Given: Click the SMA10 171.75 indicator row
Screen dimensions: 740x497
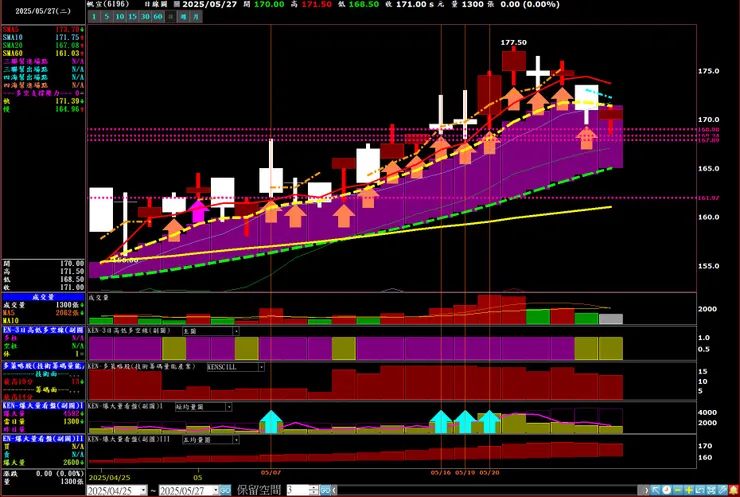Looking at the screenshot, I should tap(43, 37).
